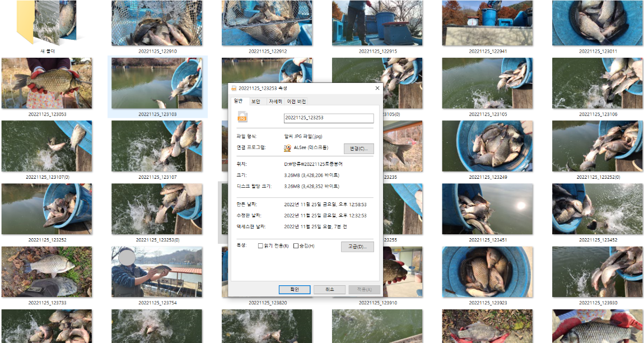644x343 pixels.
Task: Click the lock icon in dialog title bar
Action: pos(234,88)
